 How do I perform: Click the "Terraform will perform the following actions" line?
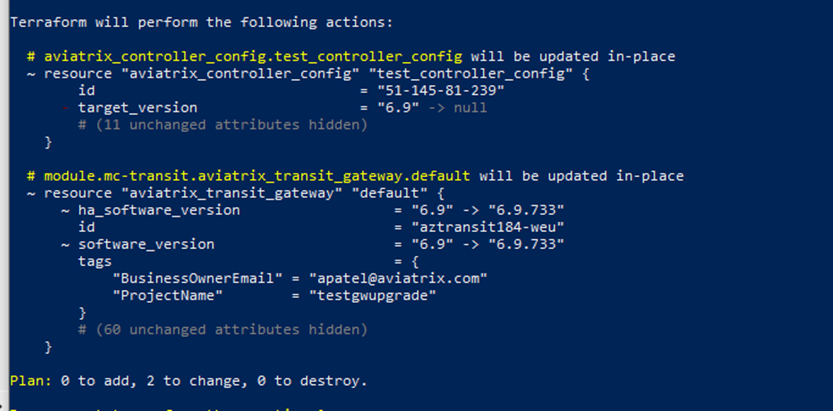click(201, 23)
